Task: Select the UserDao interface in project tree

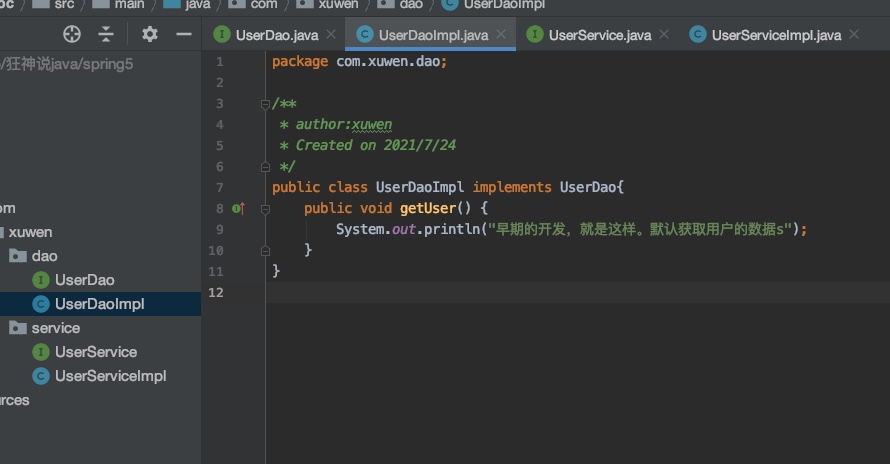Action: [84, 280]
